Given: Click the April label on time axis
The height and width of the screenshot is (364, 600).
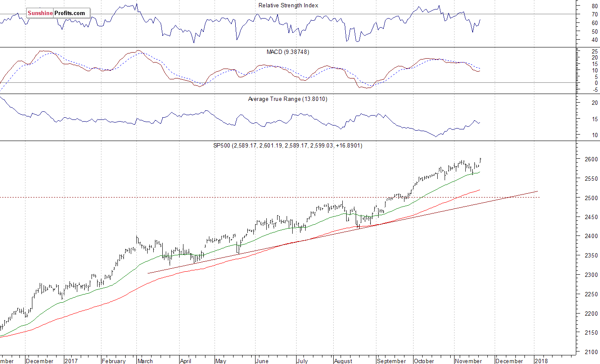Looking at the screenshot, I should (186, 361).
